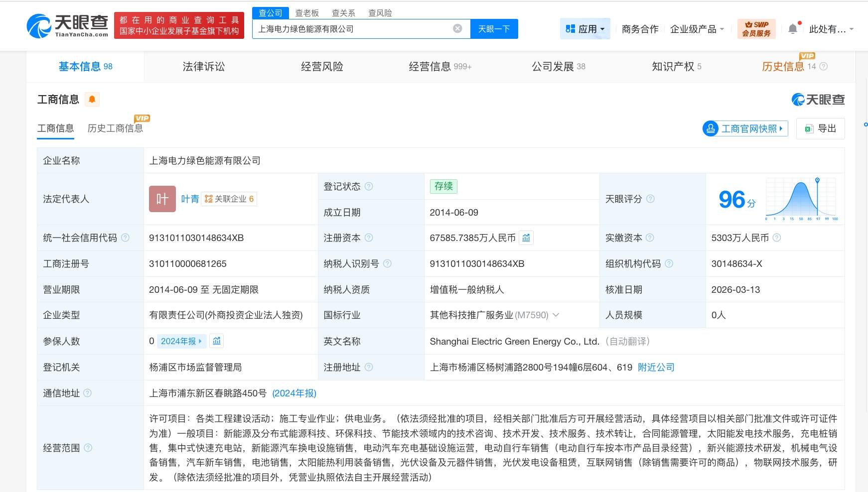Image resolution: width=868 pixels, height=492 pixels.
Task: Click the 导出 export button
Action: tap(820, 128)
